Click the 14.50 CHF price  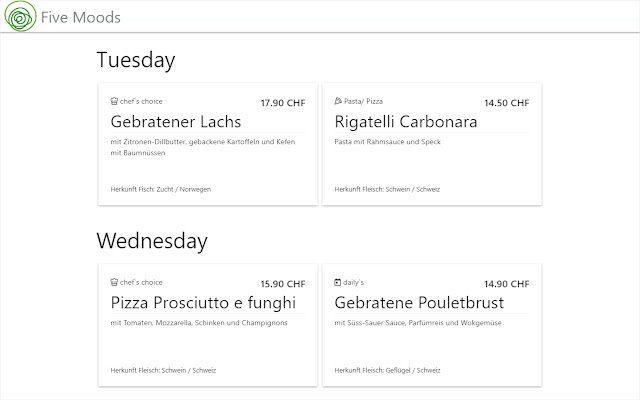(x=507, y=103)
